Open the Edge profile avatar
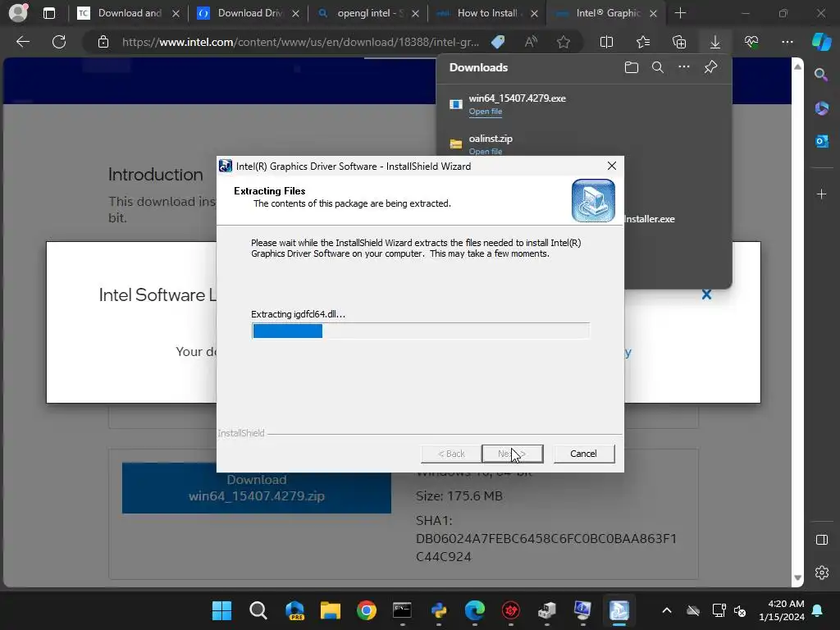 pyautogui.click(x=18, y=13)
